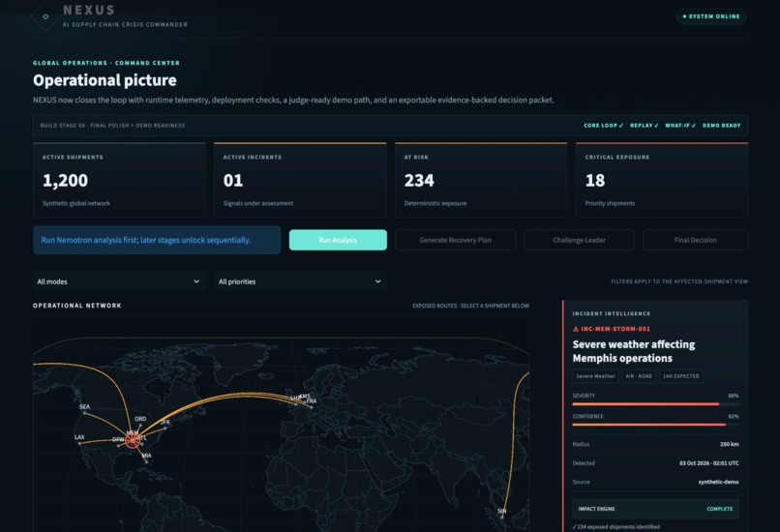Click the WHAT-IF status indicator

[680, 126]
